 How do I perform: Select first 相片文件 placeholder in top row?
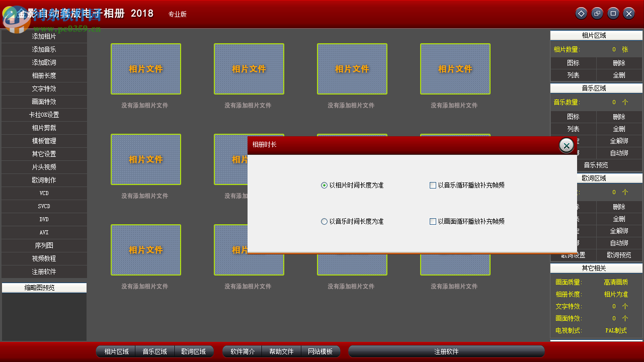pos(146,69)
